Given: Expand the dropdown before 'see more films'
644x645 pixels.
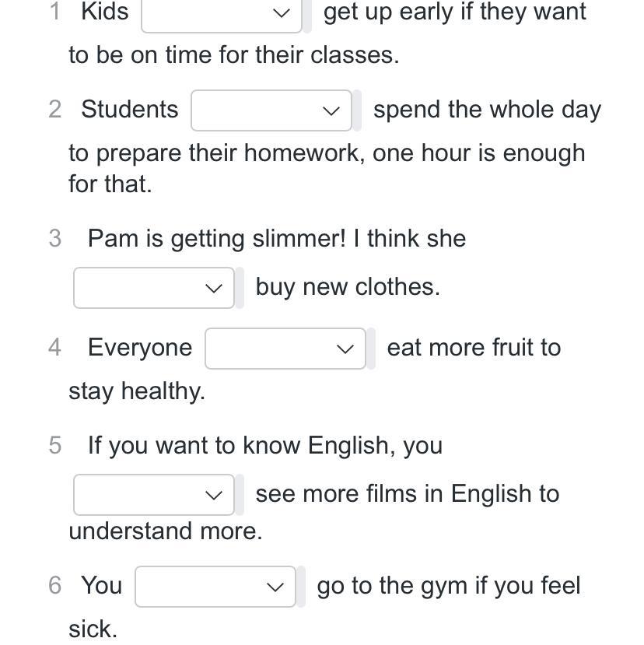Looking at the screenshot, I should pos(154,495).
